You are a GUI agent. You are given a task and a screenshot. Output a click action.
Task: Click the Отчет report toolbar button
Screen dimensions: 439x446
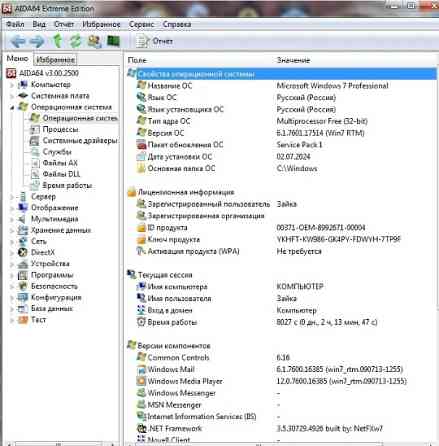pyautogui.click(x=155, y=41)
